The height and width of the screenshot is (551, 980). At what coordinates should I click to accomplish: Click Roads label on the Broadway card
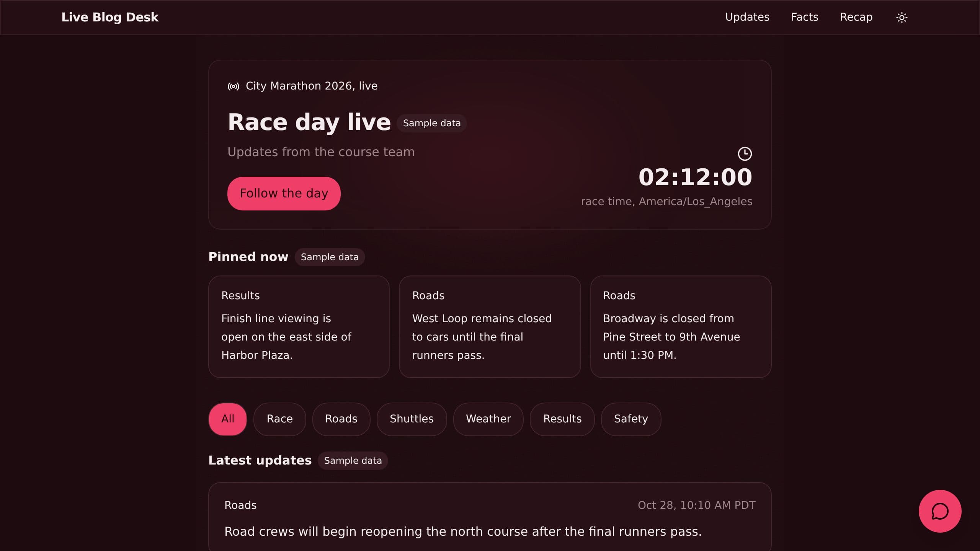[x=619, y=295]
